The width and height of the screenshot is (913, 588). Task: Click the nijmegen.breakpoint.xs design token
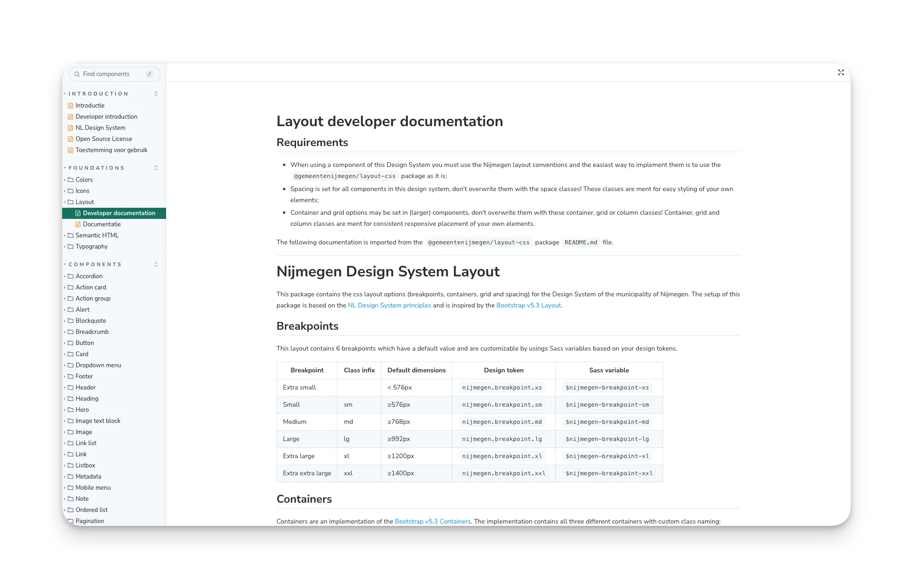[x=502, y=388]
